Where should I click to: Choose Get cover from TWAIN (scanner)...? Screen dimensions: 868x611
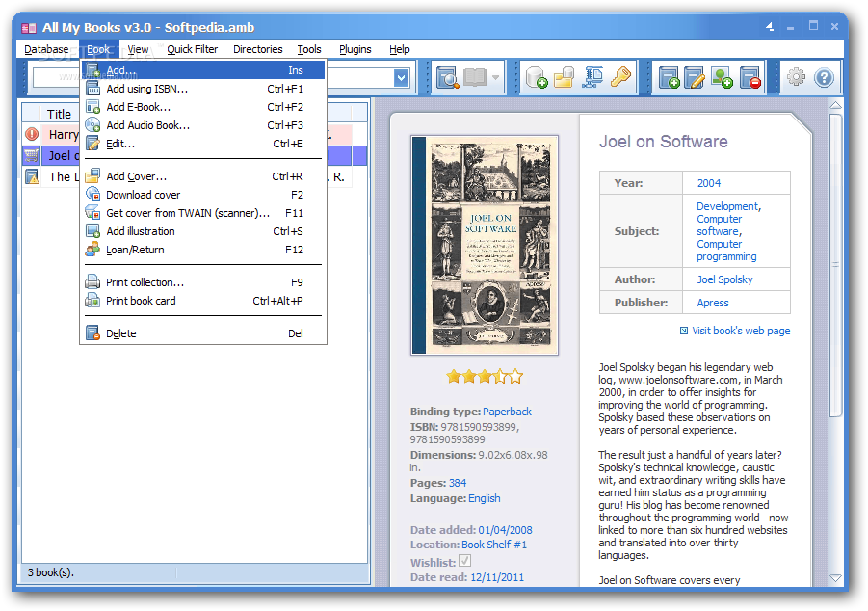203,213
